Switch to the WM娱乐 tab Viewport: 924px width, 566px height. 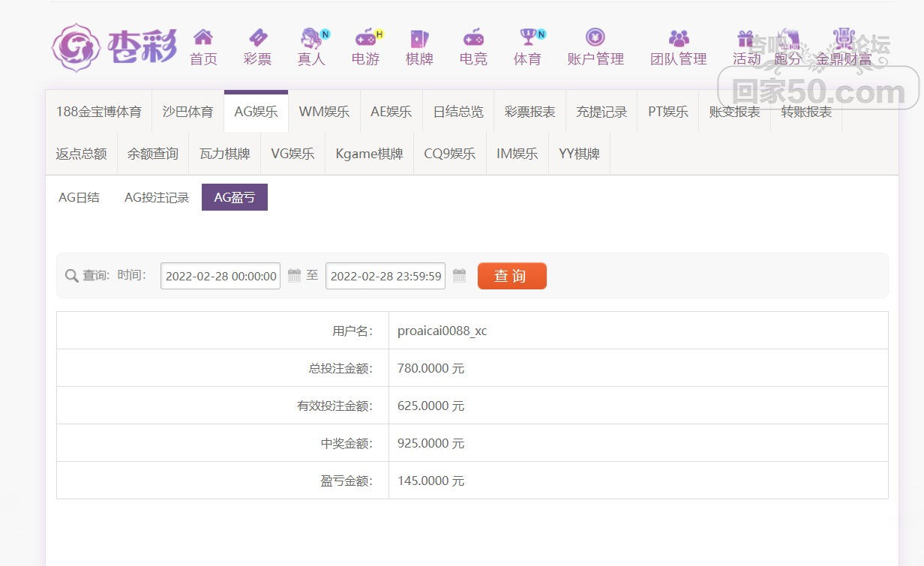pyautogui.click(x=324, y=112)
